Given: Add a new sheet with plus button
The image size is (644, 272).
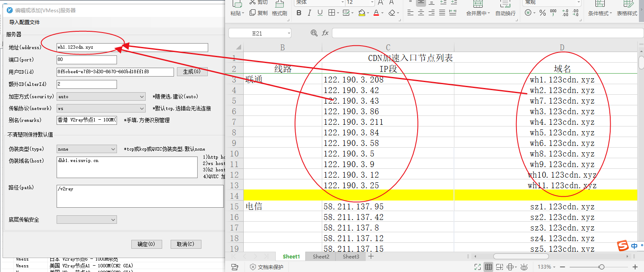Looking at the screenshot, I should pos(371,256).
